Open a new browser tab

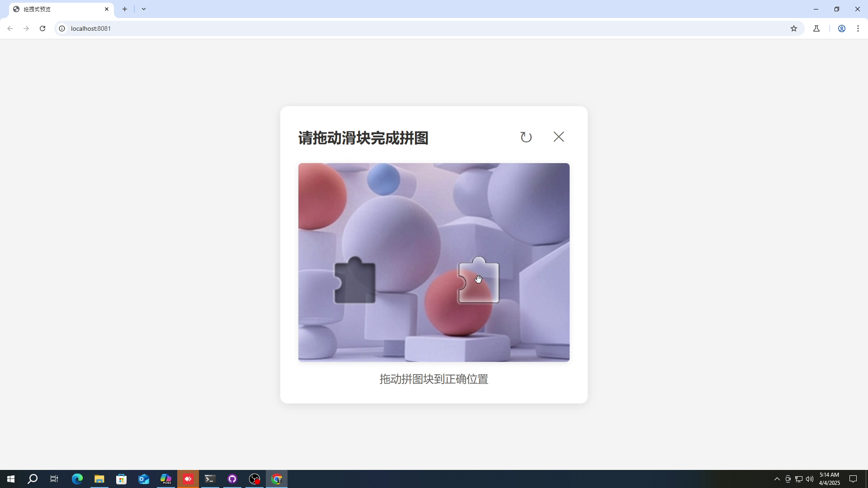click(x=125, y=9)
